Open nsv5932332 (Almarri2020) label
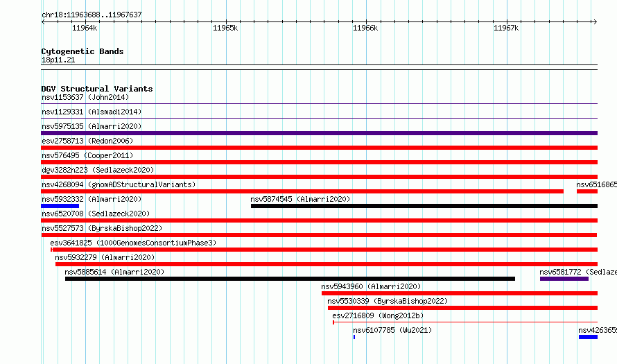 click(x=92, y=199)
